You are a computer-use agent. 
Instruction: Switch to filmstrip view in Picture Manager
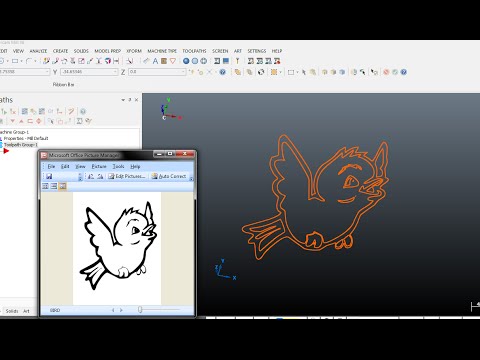click(54, 186)
